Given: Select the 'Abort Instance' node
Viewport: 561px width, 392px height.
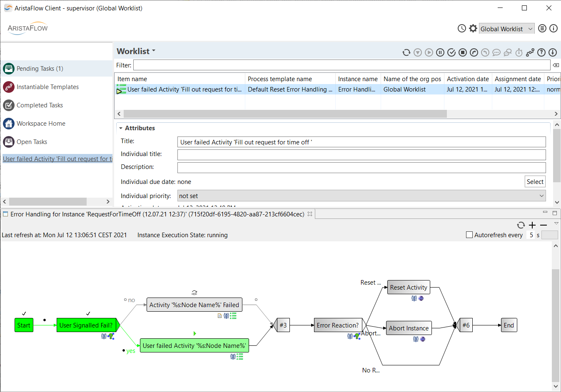Looking at the screenshot, I should click(x=409, y=328).
